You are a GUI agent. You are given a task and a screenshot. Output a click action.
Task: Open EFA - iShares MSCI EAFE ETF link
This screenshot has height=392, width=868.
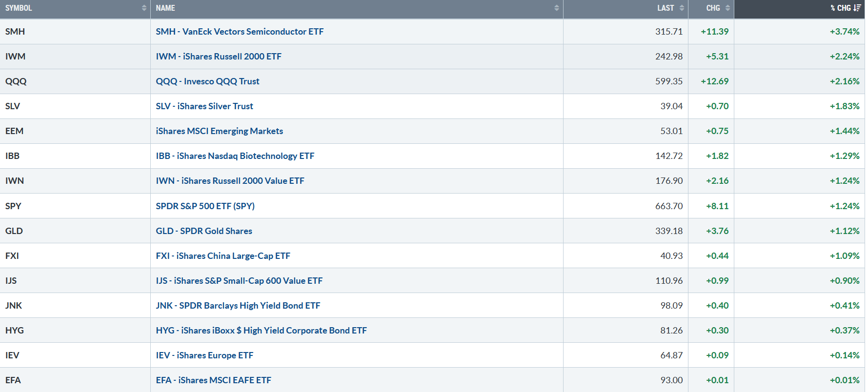[x=213, y=380]
